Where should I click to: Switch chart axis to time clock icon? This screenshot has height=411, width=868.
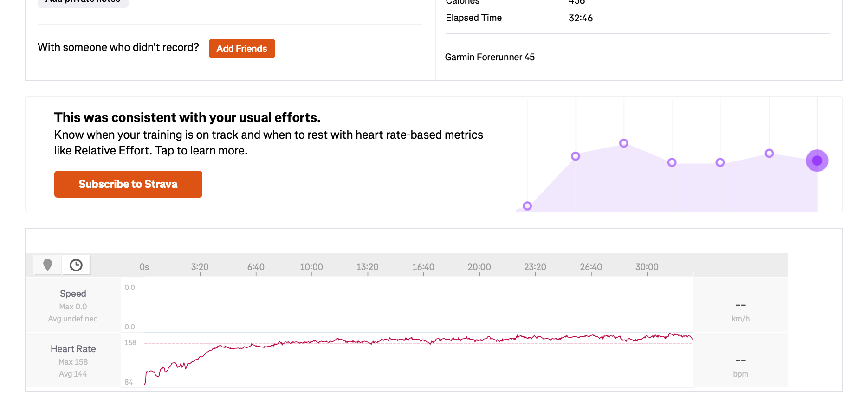coord(76,265)
